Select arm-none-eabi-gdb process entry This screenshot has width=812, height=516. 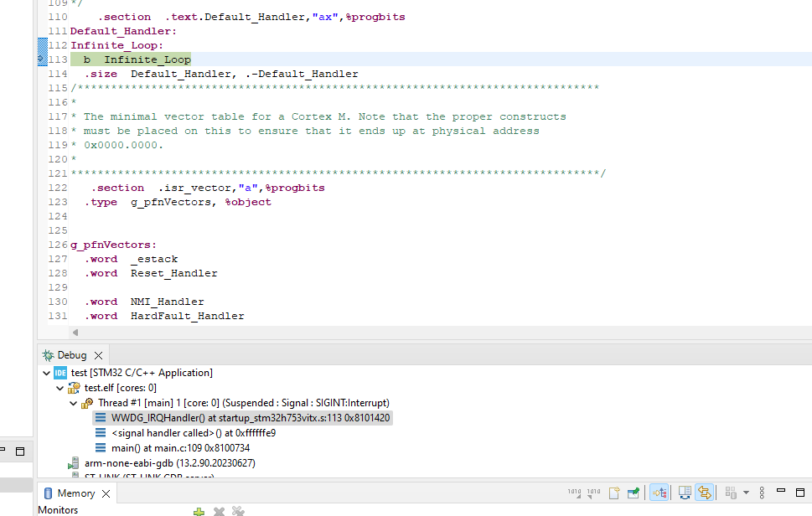(170, 462)
